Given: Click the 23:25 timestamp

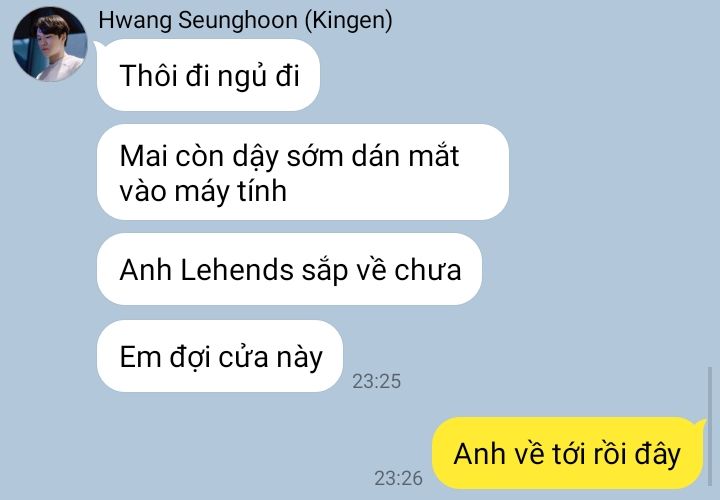Looking at the screenshot, I should pyautogui.click(x=377, y=381).
